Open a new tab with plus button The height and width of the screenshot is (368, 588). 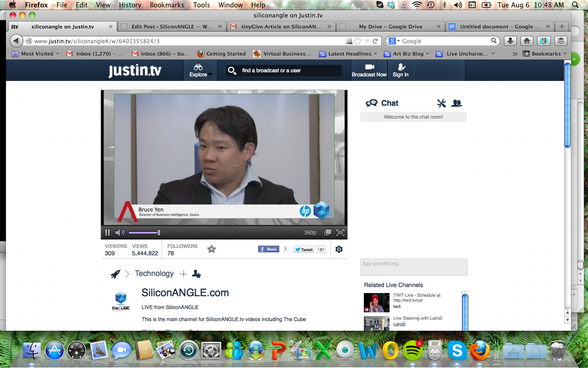561,27
